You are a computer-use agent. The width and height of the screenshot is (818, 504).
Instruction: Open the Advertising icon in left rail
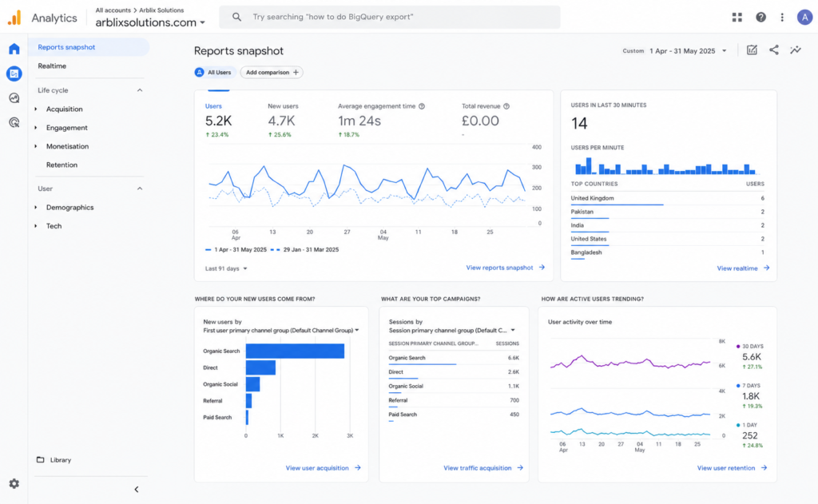click(14, 123)
